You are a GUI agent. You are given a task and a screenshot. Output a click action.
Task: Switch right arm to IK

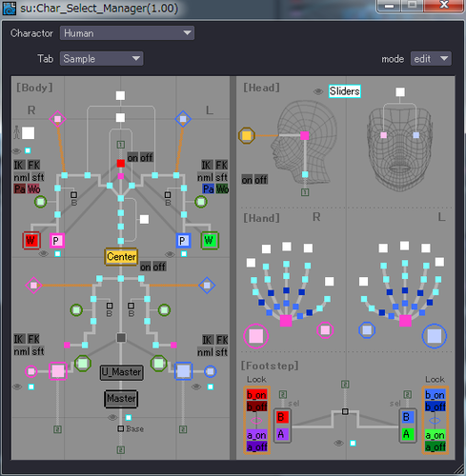coord(19,165)
